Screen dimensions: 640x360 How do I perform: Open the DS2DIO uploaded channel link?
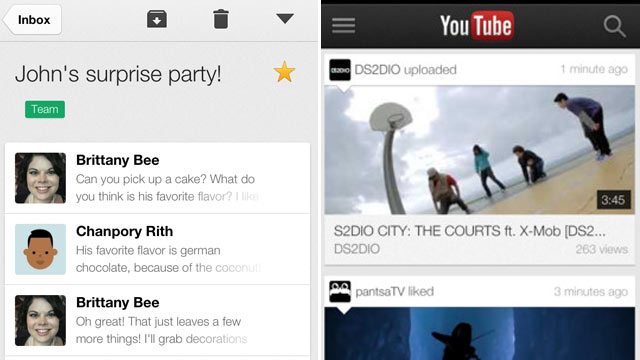pyautogui.click(x=405, y=70)
